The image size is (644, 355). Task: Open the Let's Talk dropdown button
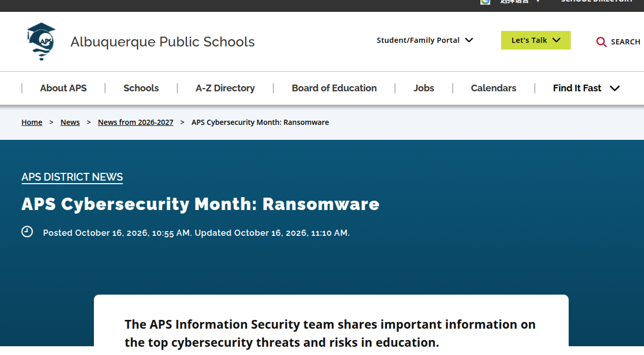(536, 40)
